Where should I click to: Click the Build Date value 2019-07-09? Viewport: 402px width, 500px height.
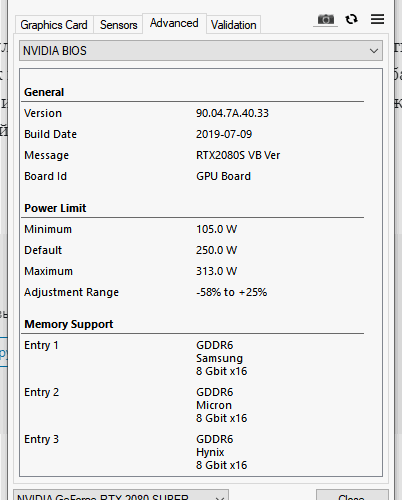tap(224, 134)
